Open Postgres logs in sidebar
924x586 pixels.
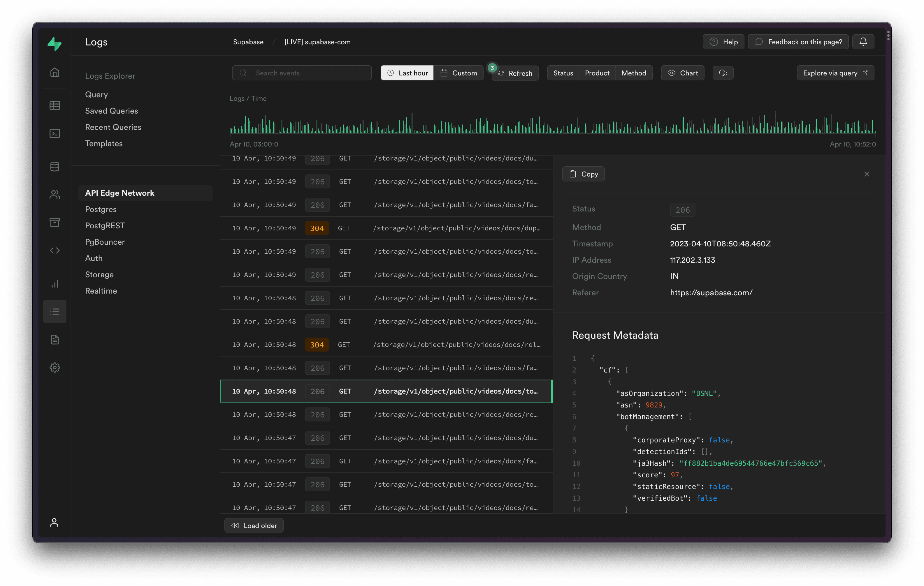tap(101, 209)
